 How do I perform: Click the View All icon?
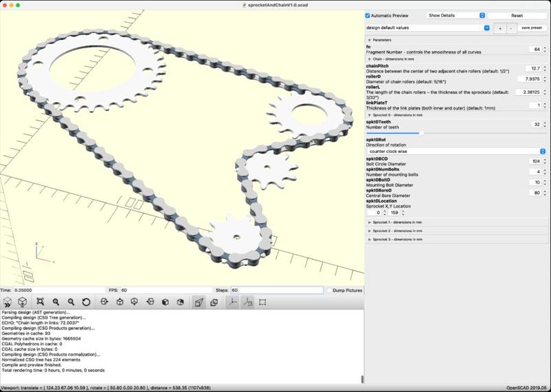point(41,302)
